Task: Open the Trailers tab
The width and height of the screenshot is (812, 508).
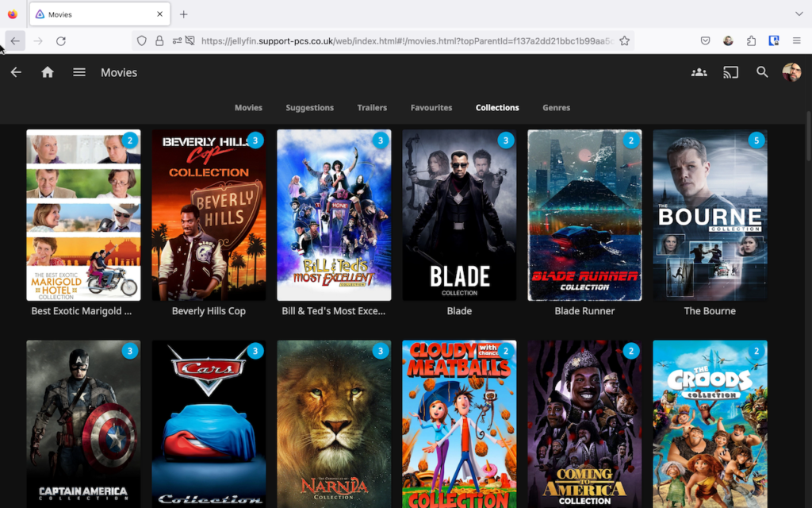Action: pyautogui.click(x=372, y=108)
